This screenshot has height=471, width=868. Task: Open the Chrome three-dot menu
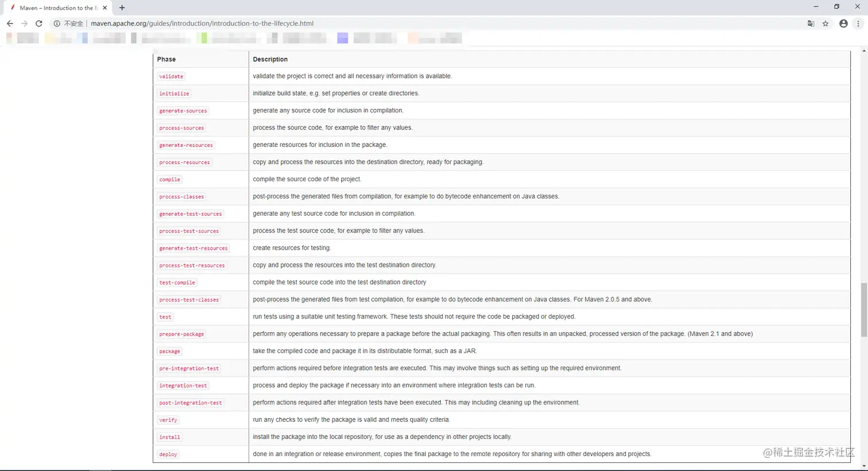pos(859,24)
